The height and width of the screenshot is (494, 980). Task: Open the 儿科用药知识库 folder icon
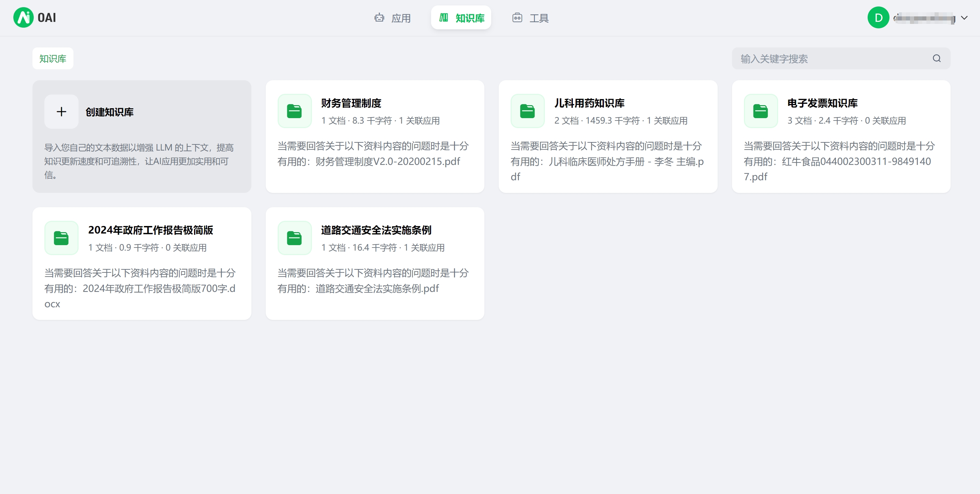527,111
